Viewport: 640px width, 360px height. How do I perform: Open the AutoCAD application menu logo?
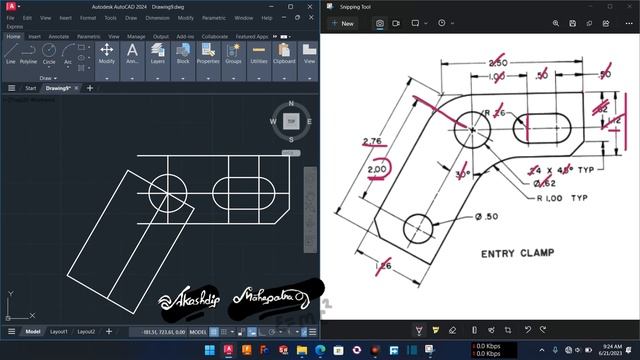pos(11,6)
